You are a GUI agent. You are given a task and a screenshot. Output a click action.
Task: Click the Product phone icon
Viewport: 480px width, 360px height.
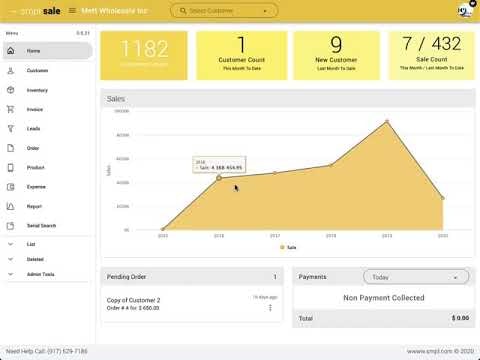click(x=11, y=167)
